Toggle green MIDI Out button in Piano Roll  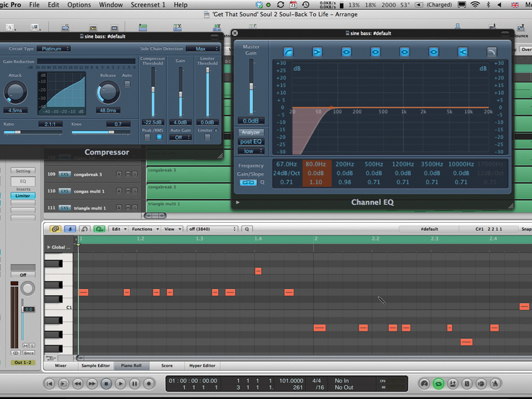pos(99,229)
